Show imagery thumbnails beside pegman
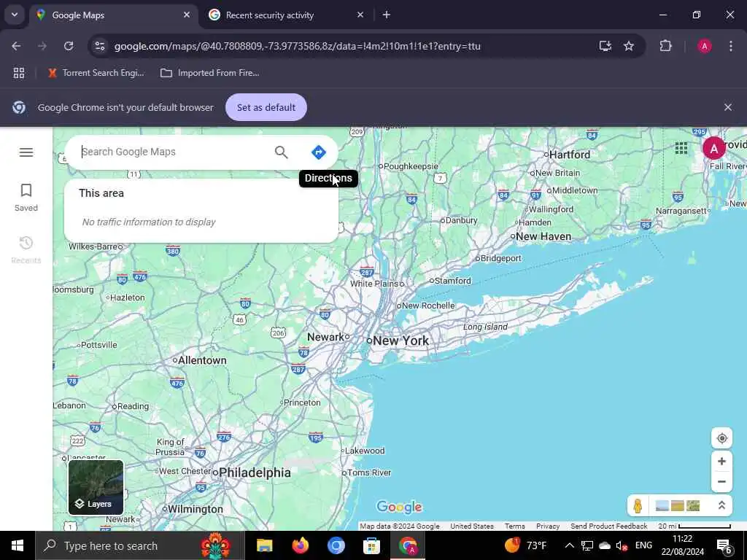Viewport: 747px width, 560px height. (677, 505)
